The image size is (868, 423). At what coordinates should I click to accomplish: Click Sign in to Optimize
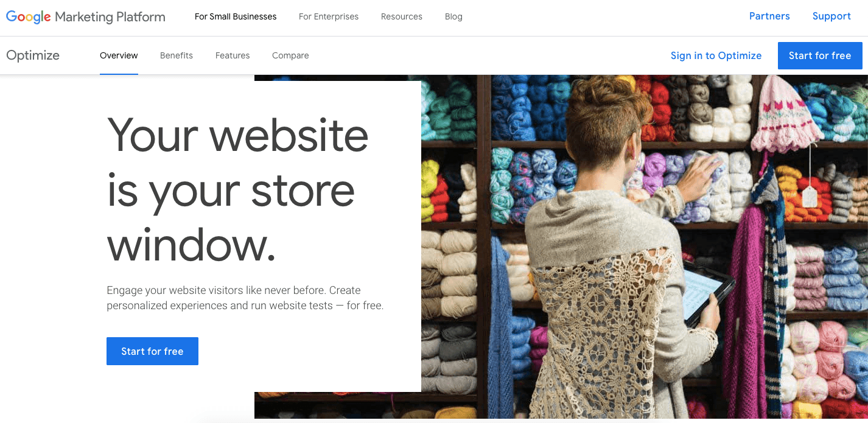tap(716, 55)
